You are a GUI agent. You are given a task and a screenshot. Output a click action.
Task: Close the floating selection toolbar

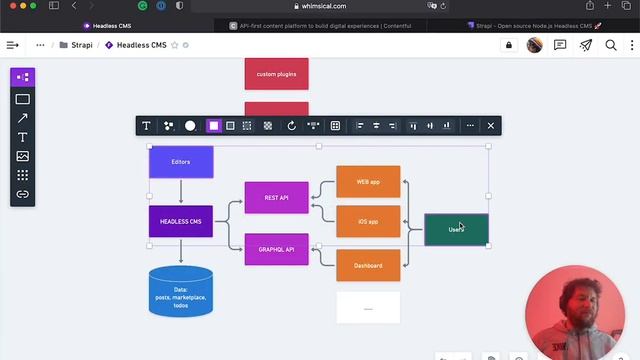491,126
